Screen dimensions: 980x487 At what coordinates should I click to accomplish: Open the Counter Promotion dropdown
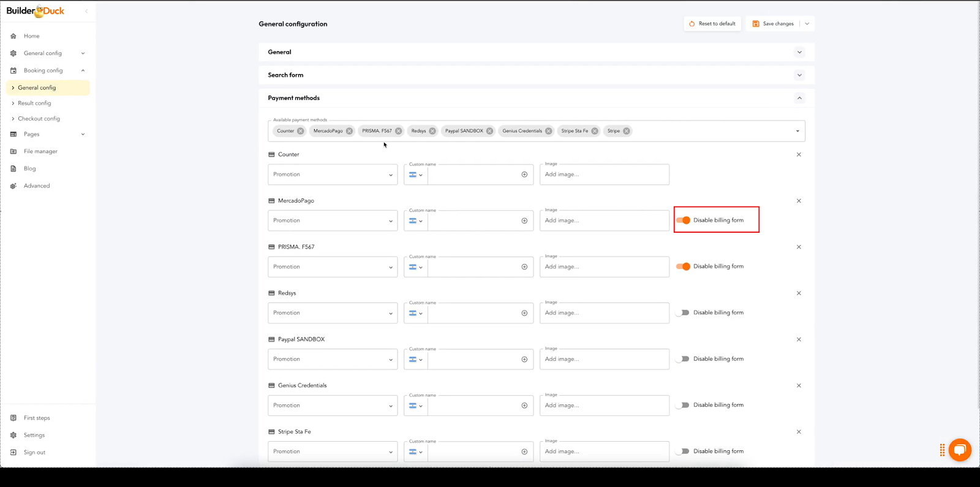click(333, 175)
